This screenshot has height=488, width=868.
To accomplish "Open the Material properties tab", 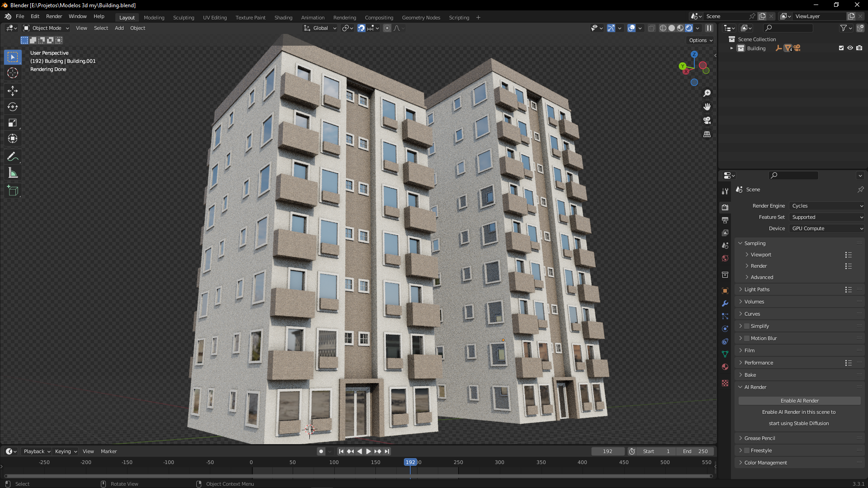I will [x=725, y=367].
